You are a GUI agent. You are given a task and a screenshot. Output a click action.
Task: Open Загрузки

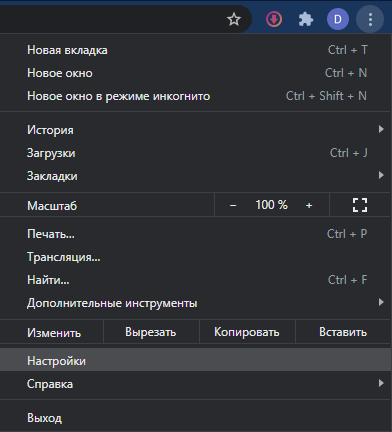(x=196, y=153)
